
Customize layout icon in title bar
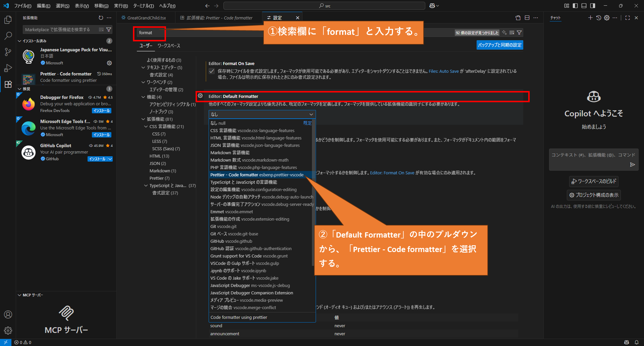[567, 6]
